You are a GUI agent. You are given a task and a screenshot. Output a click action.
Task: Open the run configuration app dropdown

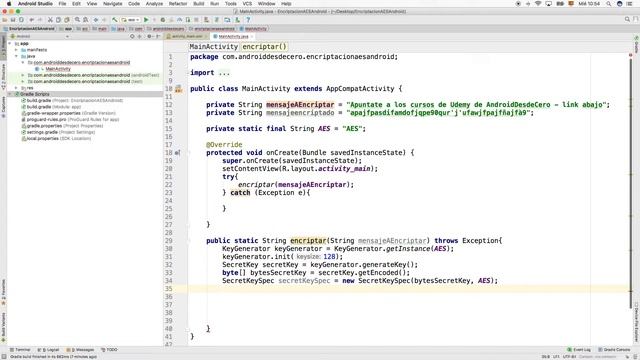pos(131,20)
